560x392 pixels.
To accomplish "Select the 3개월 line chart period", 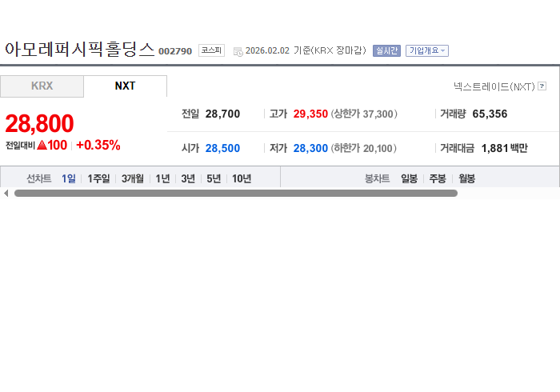I will tap(133, 178).
